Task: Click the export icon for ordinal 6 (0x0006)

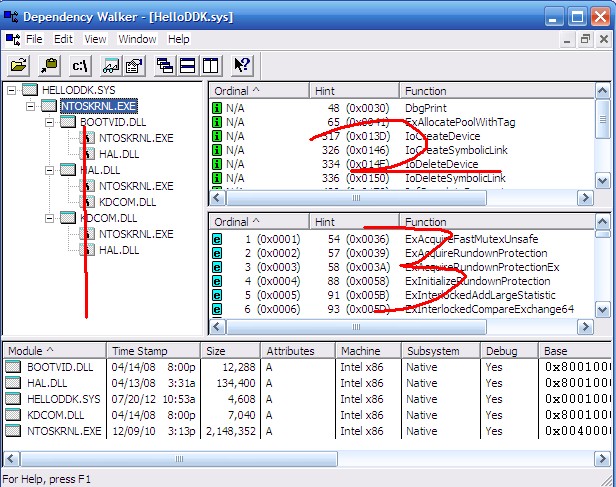Action: [216, 309]
